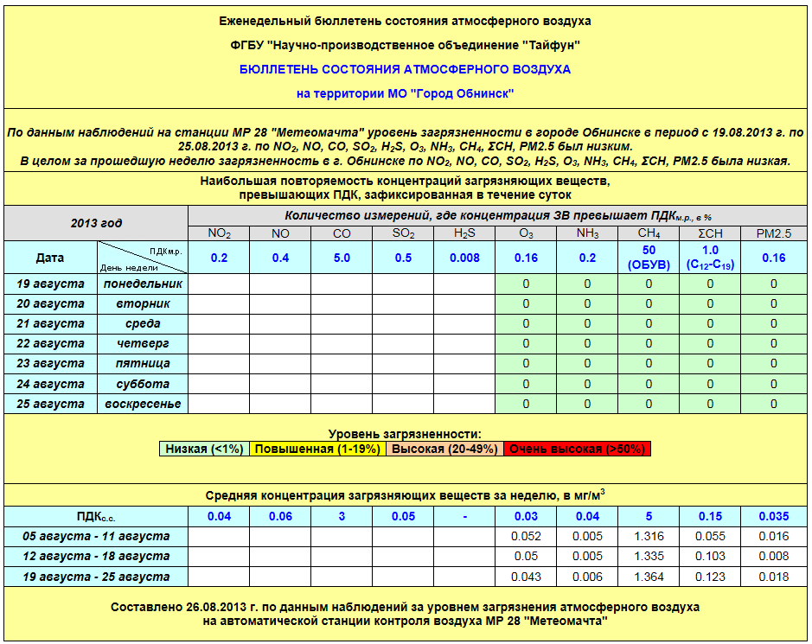Click the H2S column header
Screen dimensions: 812x644
464,233
